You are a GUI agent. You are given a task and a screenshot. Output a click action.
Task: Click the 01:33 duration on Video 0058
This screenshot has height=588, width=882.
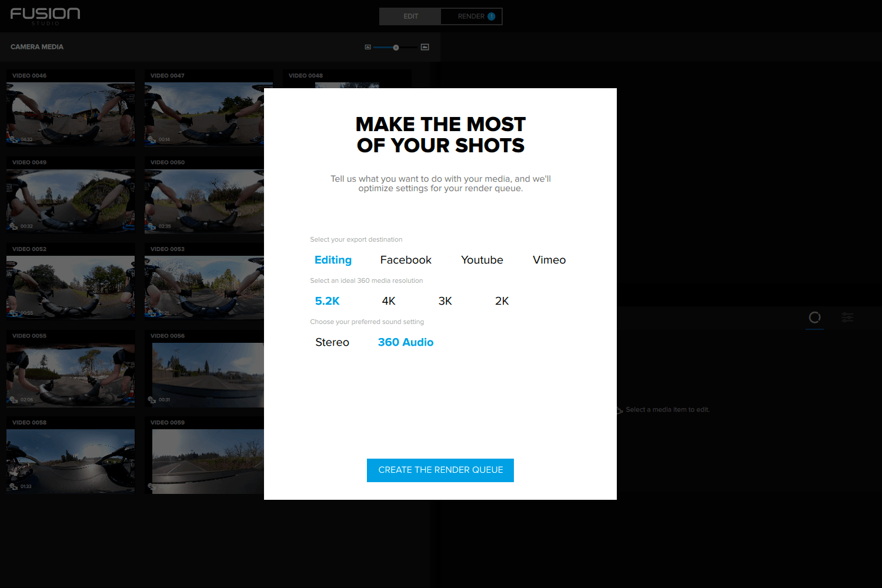tap(26, 486)
